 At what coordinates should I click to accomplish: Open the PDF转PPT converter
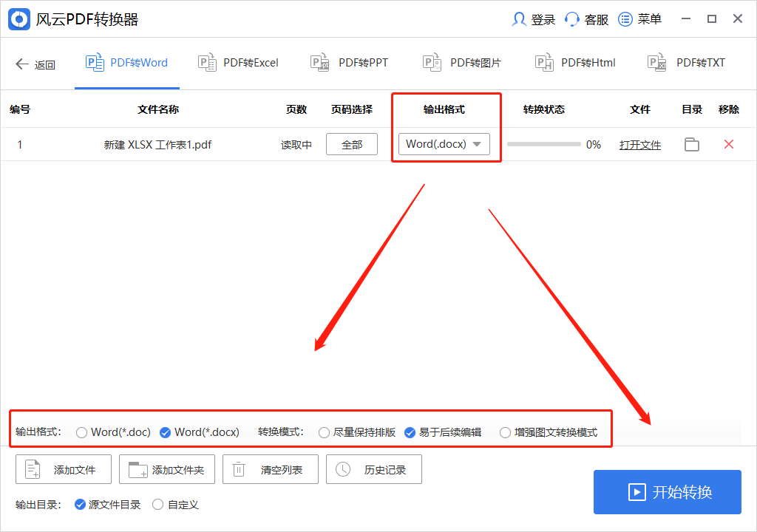click(x=350, y=63)
